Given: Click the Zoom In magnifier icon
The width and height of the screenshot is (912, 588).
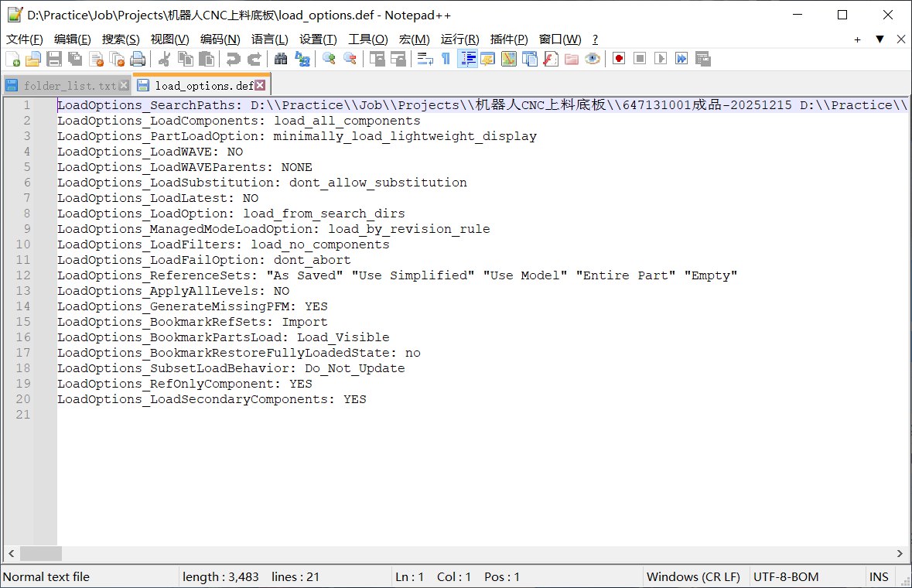Looking at the screenshot, I should (x=329, y=59).
